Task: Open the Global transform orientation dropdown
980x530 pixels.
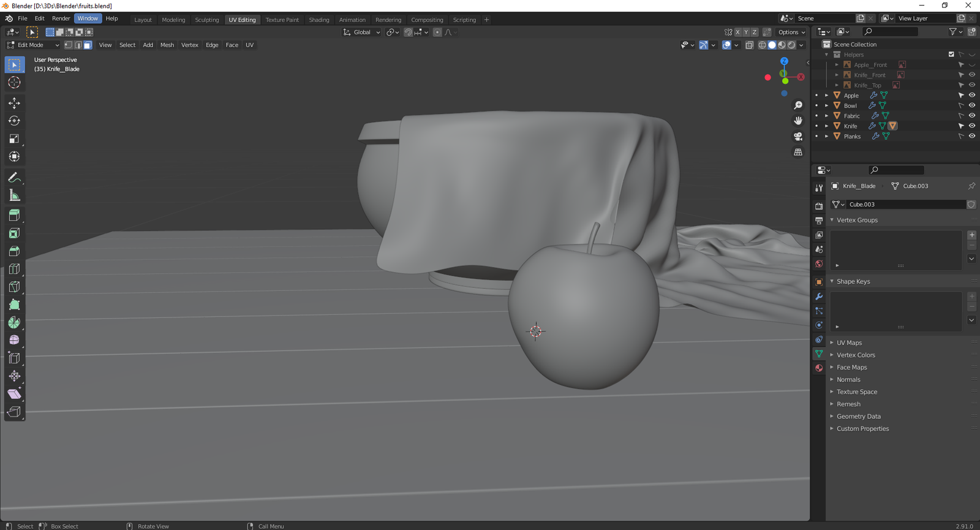Action: (362, 32)
